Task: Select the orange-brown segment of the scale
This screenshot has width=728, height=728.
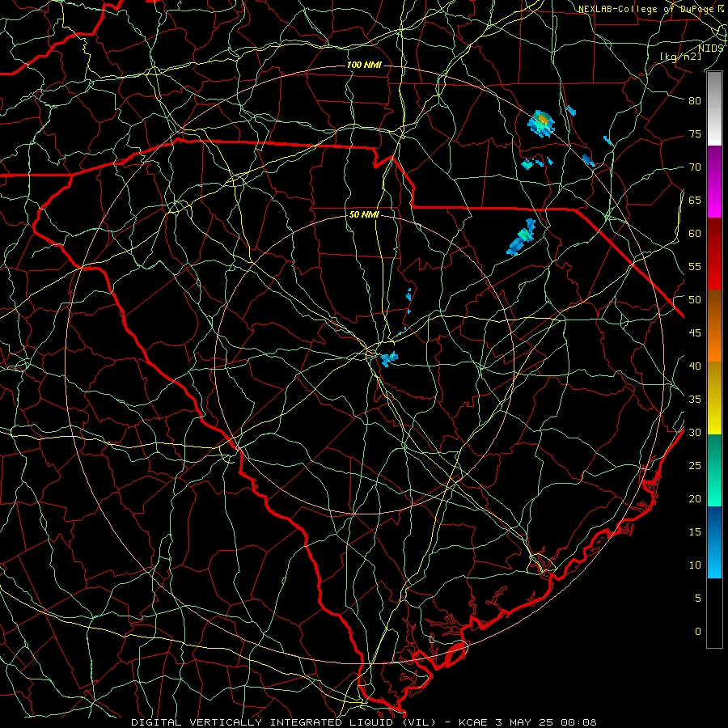Action: tap(714, 326)
